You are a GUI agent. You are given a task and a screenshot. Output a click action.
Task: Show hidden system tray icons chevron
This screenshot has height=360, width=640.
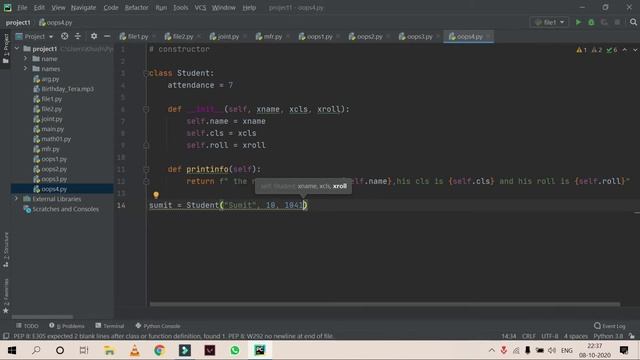[x=491, y=350]
